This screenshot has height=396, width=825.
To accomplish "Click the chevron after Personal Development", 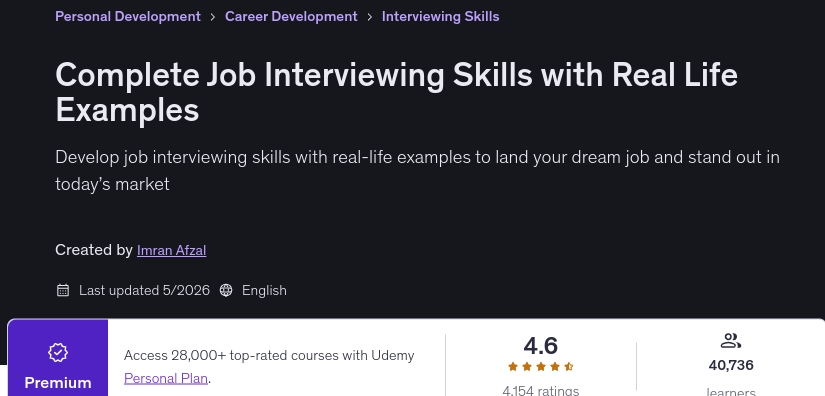I will pyautogui.click(x=213, y=17).
